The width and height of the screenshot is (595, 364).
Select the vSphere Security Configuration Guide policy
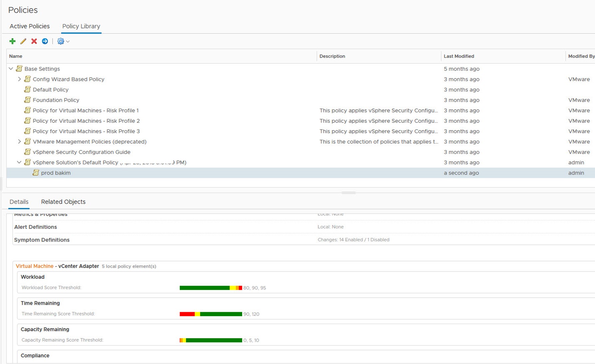coord(82,152)
